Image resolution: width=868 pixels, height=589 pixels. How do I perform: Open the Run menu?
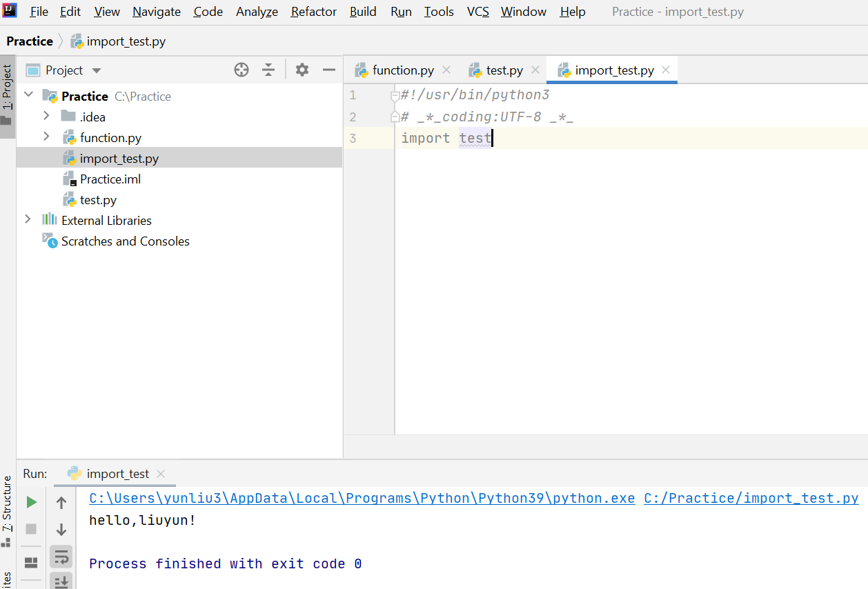pyautogui.click(x=401, y=12)
